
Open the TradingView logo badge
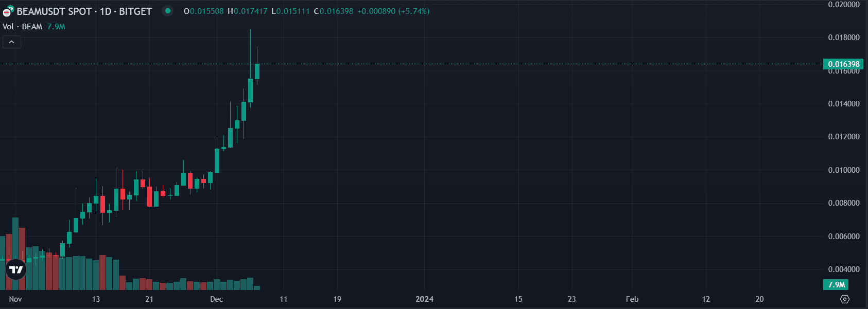pos(15,269)
